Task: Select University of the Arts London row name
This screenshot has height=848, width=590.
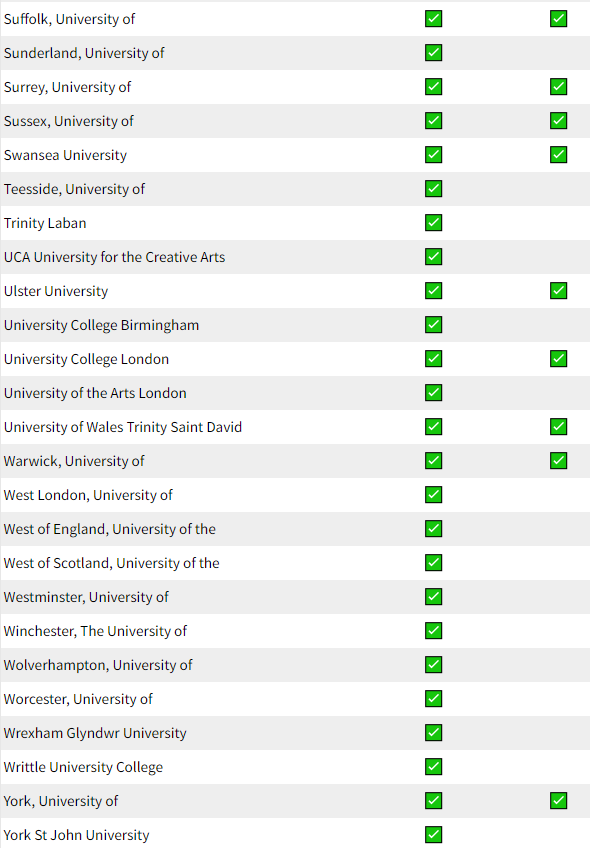Action: (x=95, y=393)
